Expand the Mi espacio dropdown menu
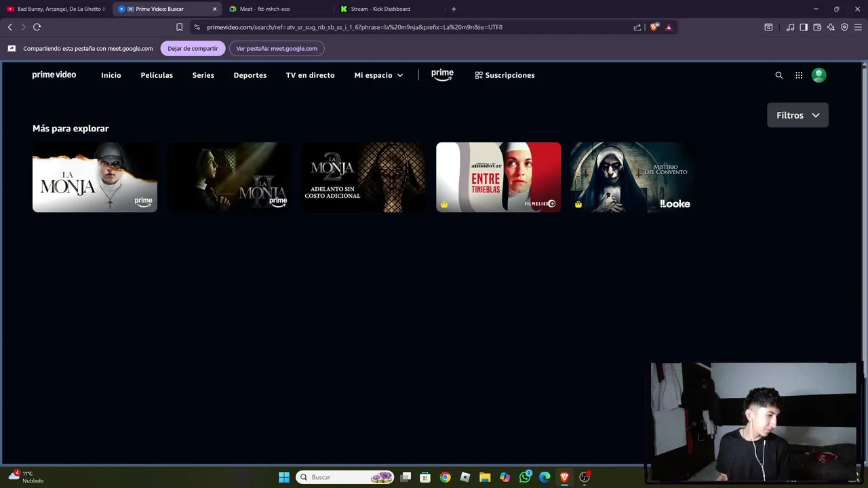Viewport: 868px width, 488px height. [x=378, y=75]
